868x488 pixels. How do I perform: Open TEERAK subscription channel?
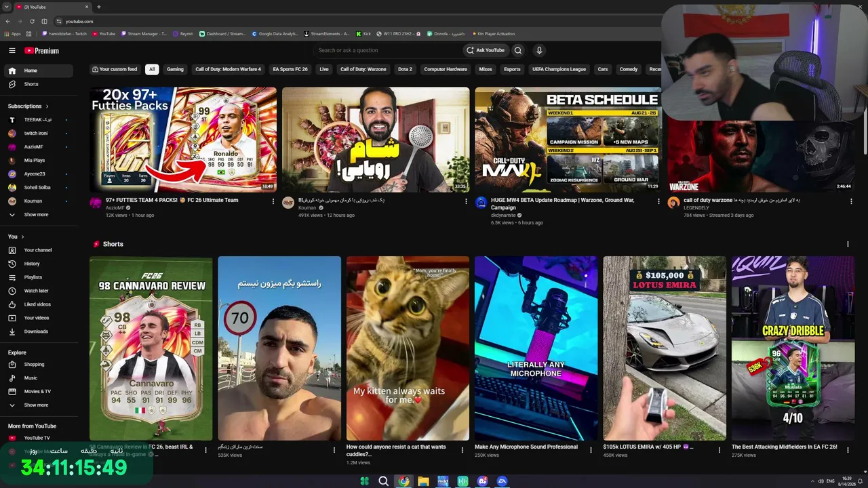[38, 120]
